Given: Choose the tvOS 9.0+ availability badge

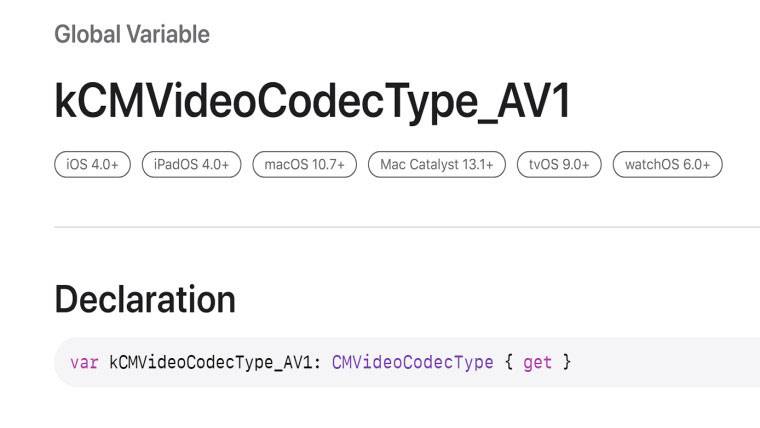Looking at the screenshot, I should [x=559, y=165].
